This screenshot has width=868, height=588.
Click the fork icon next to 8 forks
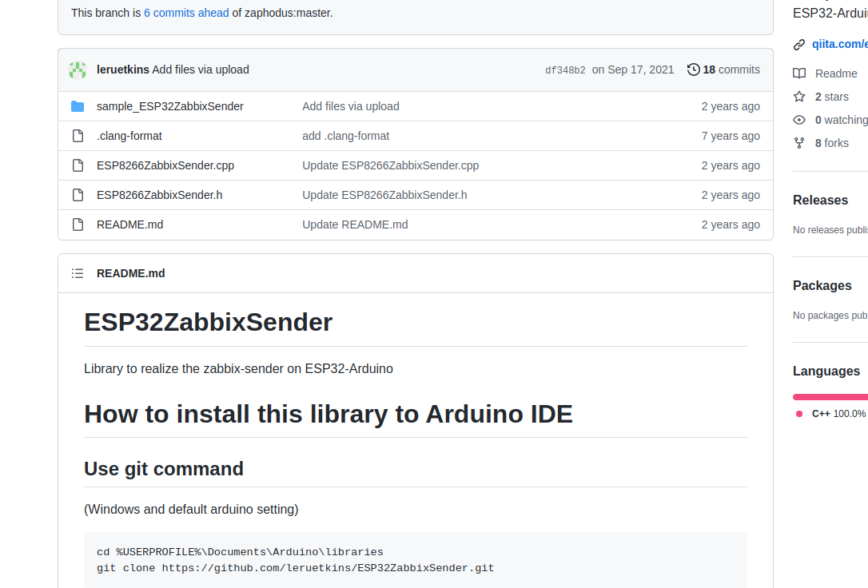tap(798, 143)
